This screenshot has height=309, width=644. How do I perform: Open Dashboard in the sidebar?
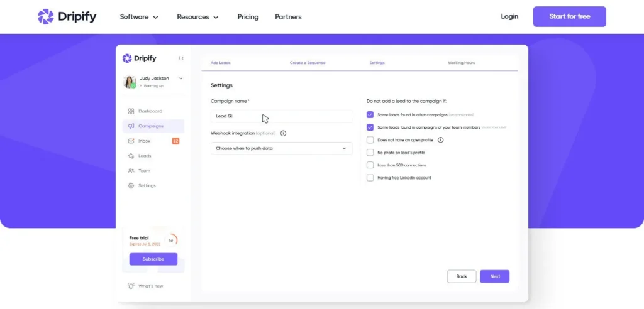[x=153, y=111]
